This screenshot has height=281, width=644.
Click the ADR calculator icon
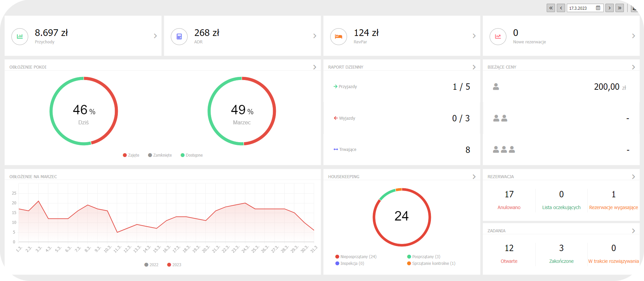[179, 36]
